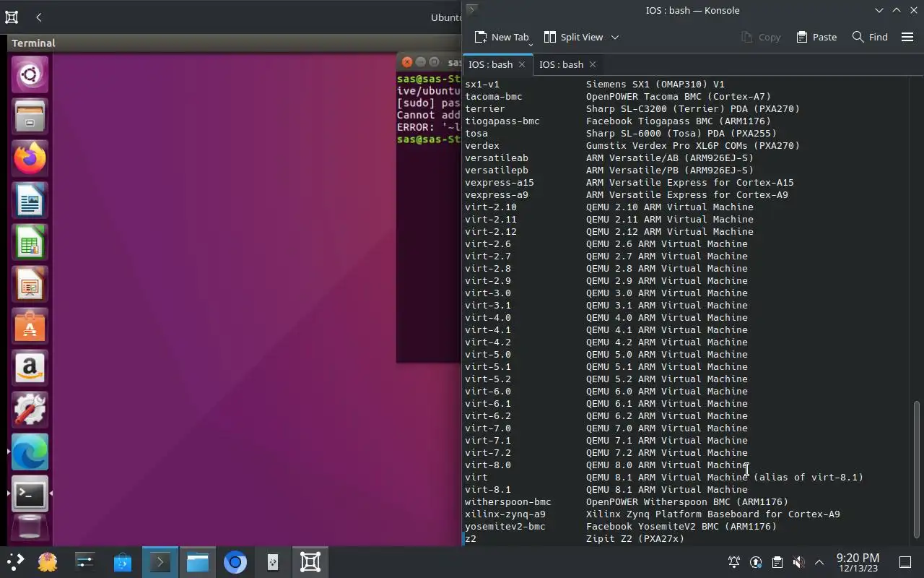Open the Konsole hamburger menu

point(907,37)
